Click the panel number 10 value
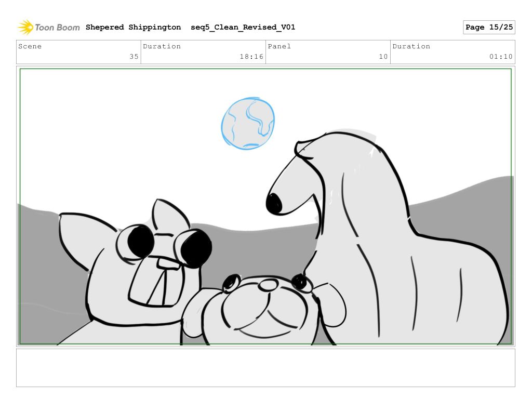Image resolution: width=532 pixels, height=411 pixels. click(x=383, y=57)
